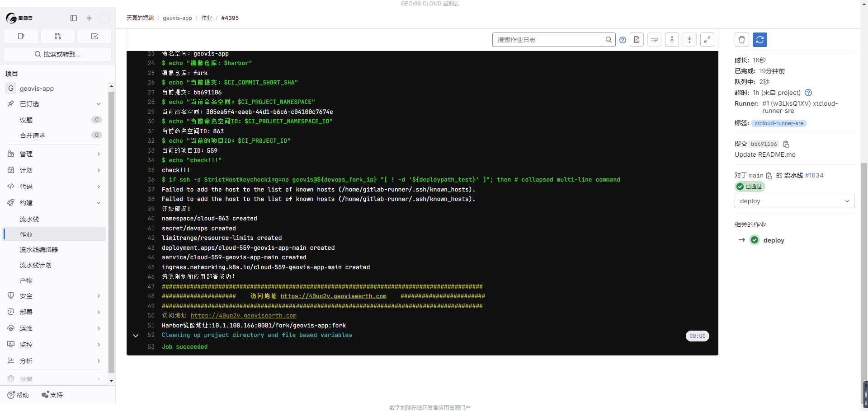Click the 00:00 duration badge on line 52

point(697,336)
